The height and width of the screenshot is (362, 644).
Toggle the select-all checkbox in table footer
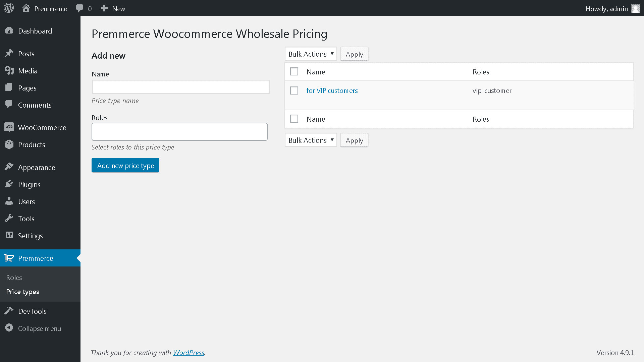(294, 119)
